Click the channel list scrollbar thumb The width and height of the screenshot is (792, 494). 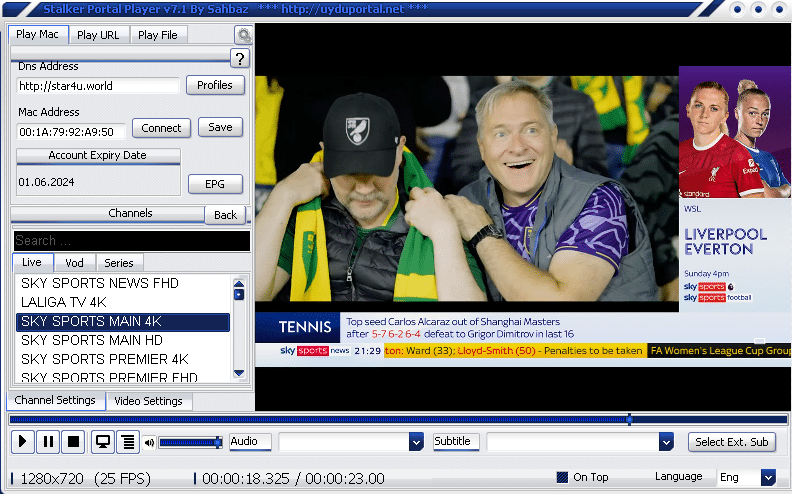[239, 294]
